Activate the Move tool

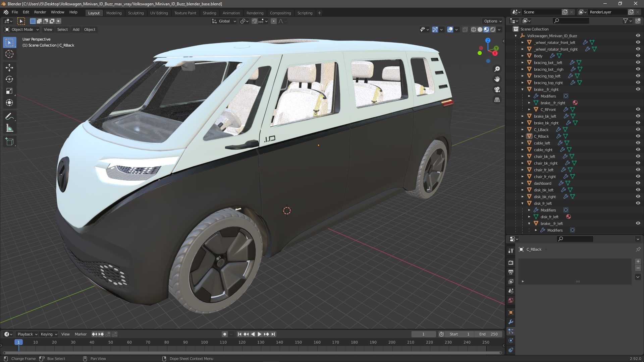click(x=9, y=67)
